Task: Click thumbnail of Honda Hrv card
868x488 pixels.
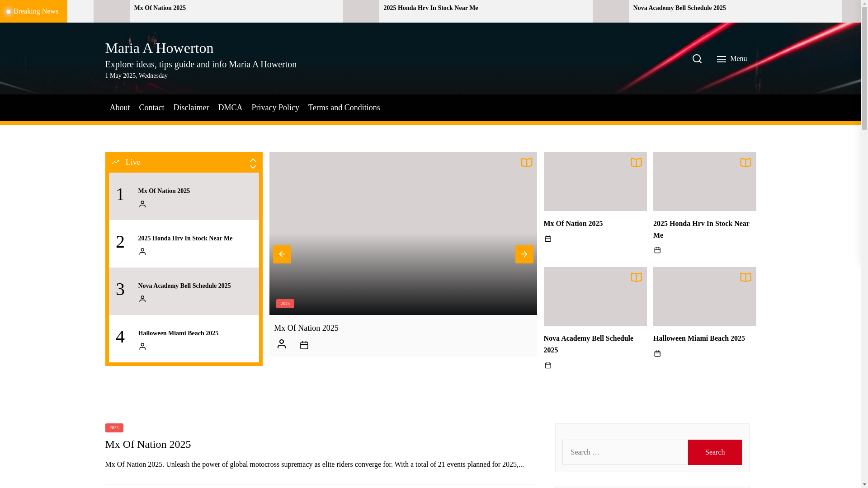Action: (x=704, y=182)
